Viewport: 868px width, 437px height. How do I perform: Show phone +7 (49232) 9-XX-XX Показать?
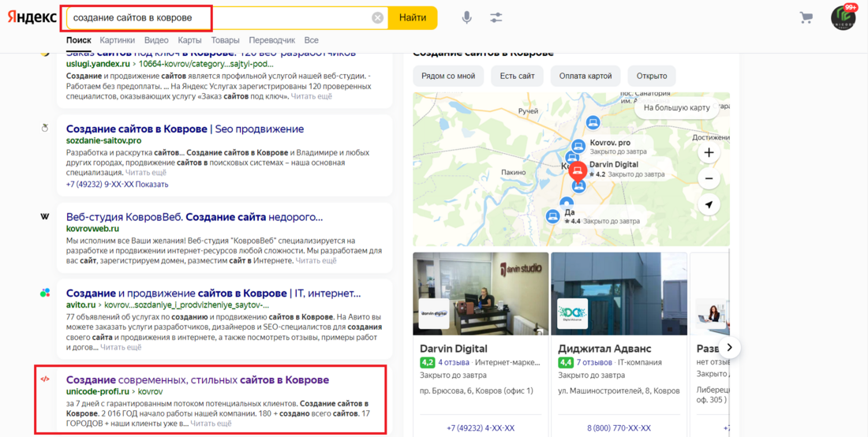(118, 185)
